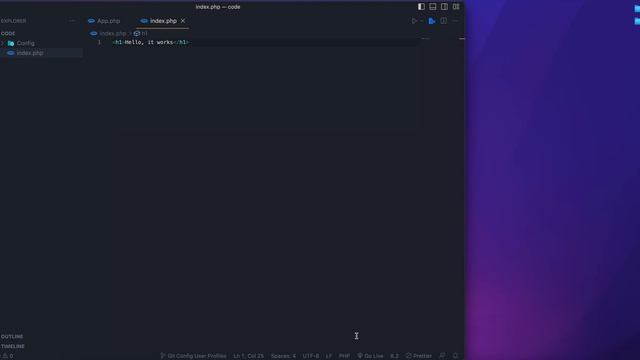
Task: Toggle the primary side bar layout icon
Action: click(x=421, y=7)
